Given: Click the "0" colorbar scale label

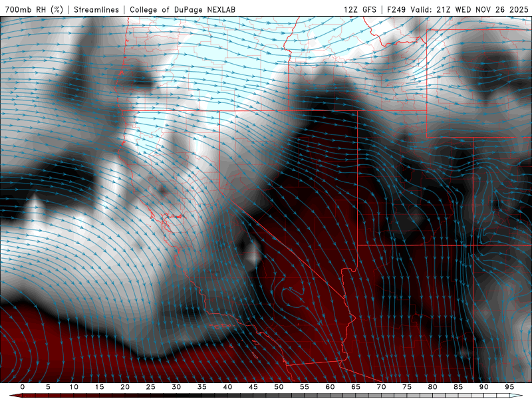Looking at the screenshot, I should pyautogui.click(x=23, y=387).
